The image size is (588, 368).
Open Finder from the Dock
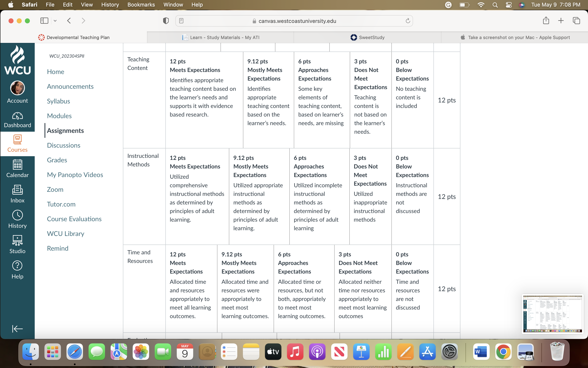pos(31,352)
